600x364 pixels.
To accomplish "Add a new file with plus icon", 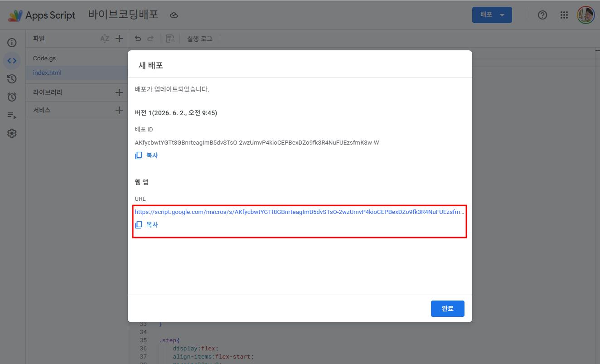I will (119, 39).
